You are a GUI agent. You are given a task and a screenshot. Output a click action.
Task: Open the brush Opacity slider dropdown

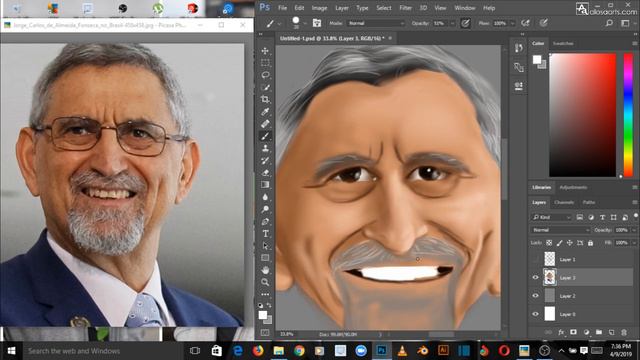[452, 23]
